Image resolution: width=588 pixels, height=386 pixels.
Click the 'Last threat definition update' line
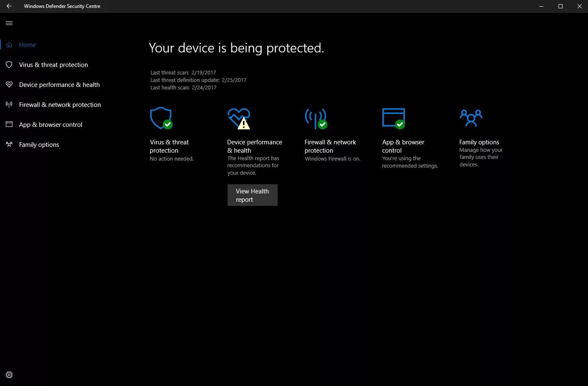pyautogui.click(x=198, y=80)
